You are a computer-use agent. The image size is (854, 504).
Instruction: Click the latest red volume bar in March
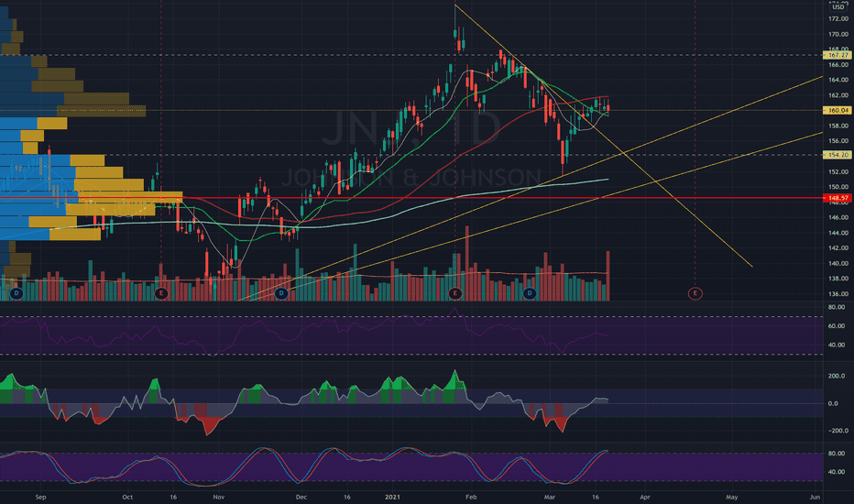pyautogui.click(x=608, y=276)
